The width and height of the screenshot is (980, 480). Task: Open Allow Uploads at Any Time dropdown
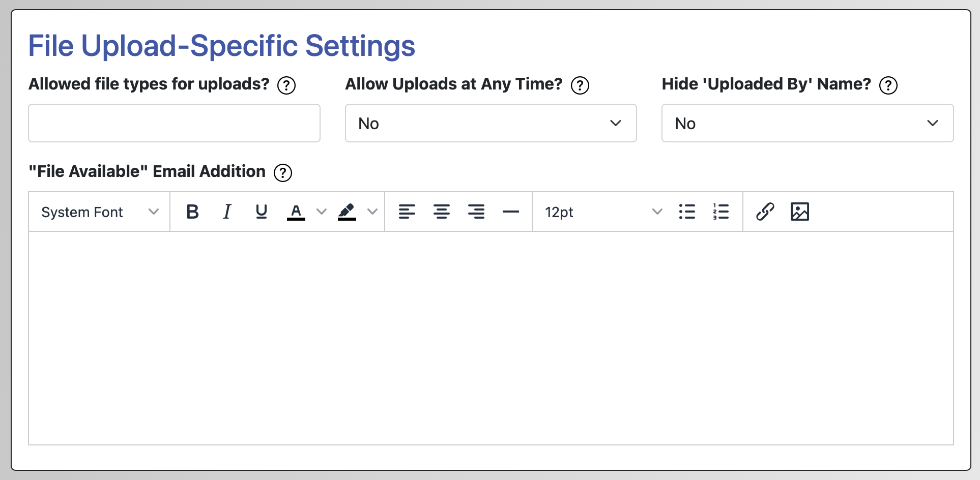coord(491,123)
